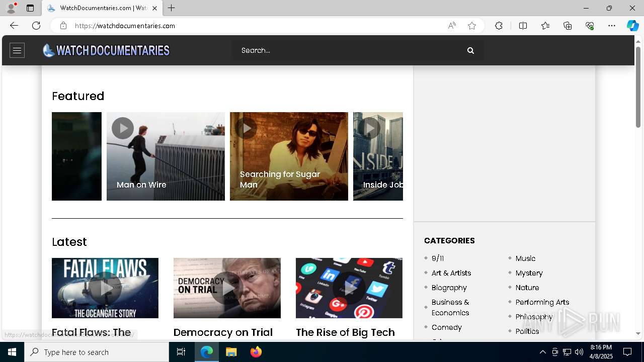Image resolution: width=644 pixels, height=362 pixels.
Task: Open the Biography category
Action: coord(449,288)
